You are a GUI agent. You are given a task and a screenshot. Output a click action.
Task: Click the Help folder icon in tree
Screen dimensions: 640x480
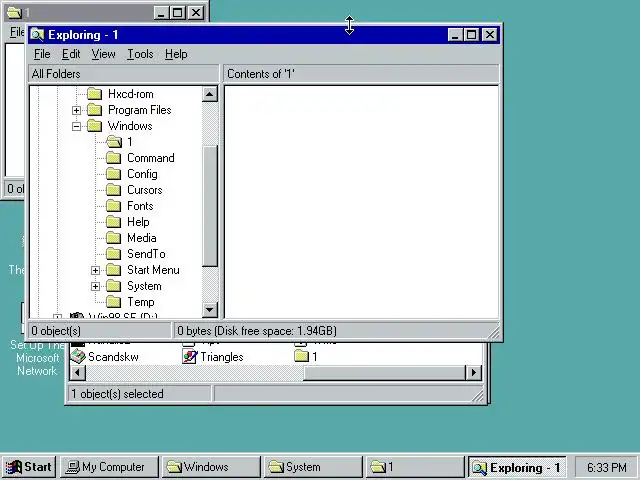coord(114,222)
